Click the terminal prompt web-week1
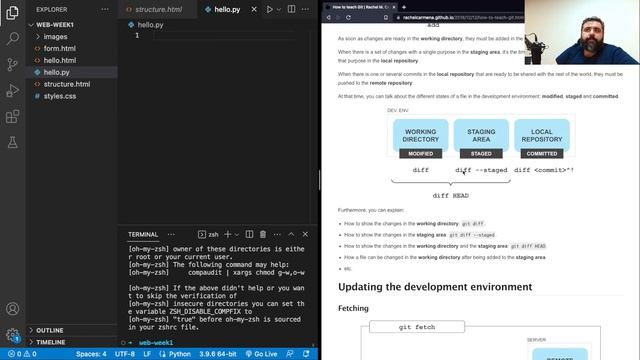Viewport: 640px width, 360px height. (156, 343)
